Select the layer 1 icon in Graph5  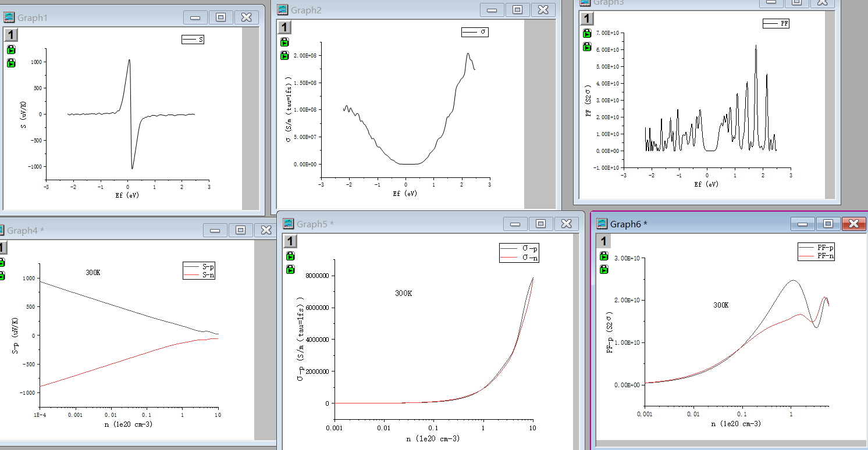point(290,241)
